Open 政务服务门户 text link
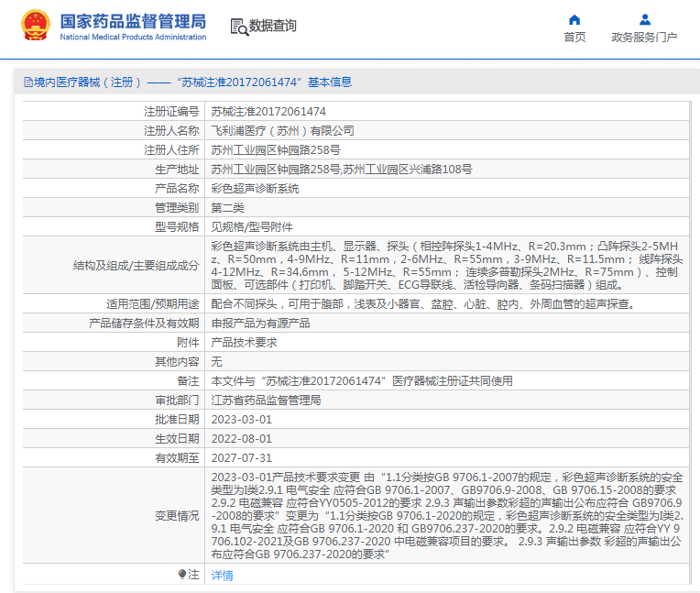The image size is (700, 593). [644, 37]
